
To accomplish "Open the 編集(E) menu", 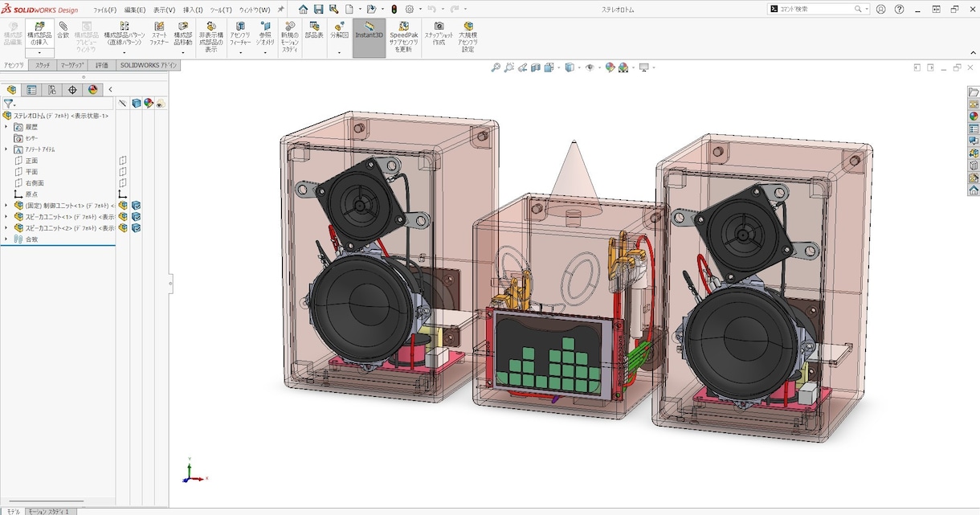I will tap(135, 10).
